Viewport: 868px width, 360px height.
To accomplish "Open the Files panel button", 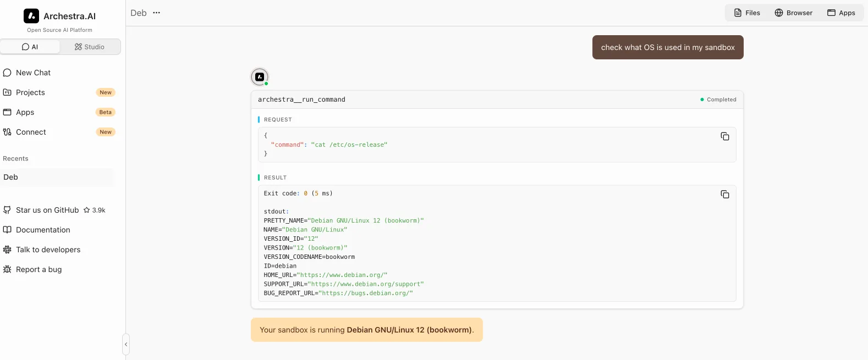I will [747, 13].
